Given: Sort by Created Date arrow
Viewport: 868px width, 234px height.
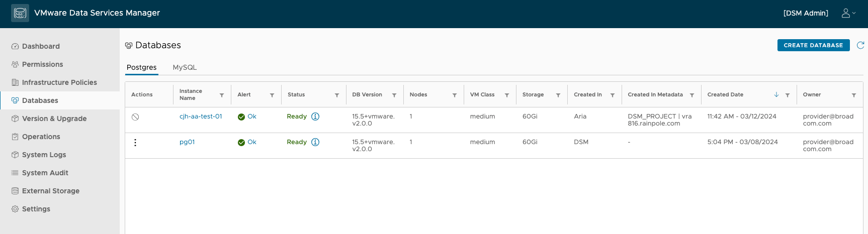Looking at the screenshot, I should tap(776, 94).
